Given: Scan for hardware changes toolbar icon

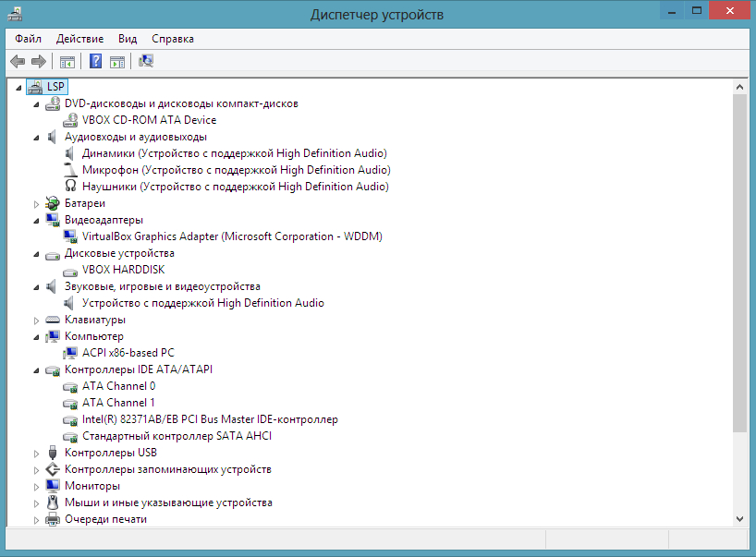Looking at the screenshot, I should [x=146, y=61].
